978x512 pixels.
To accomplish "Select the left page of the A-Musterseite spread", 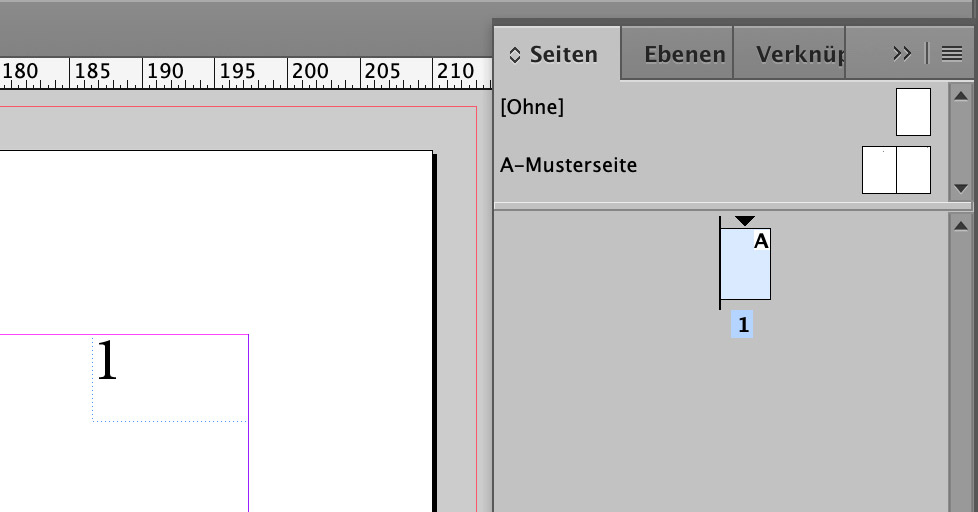I will click(879, 170).
